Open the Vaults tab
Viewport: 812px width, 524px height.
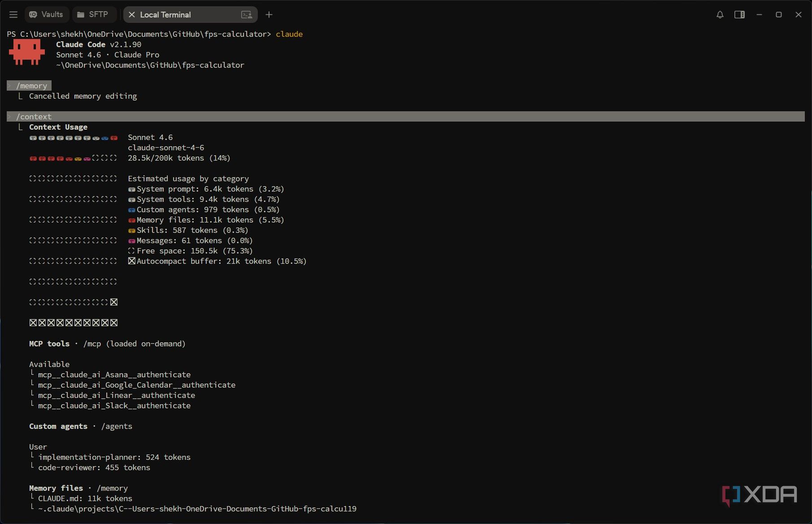tap(47, 14)
